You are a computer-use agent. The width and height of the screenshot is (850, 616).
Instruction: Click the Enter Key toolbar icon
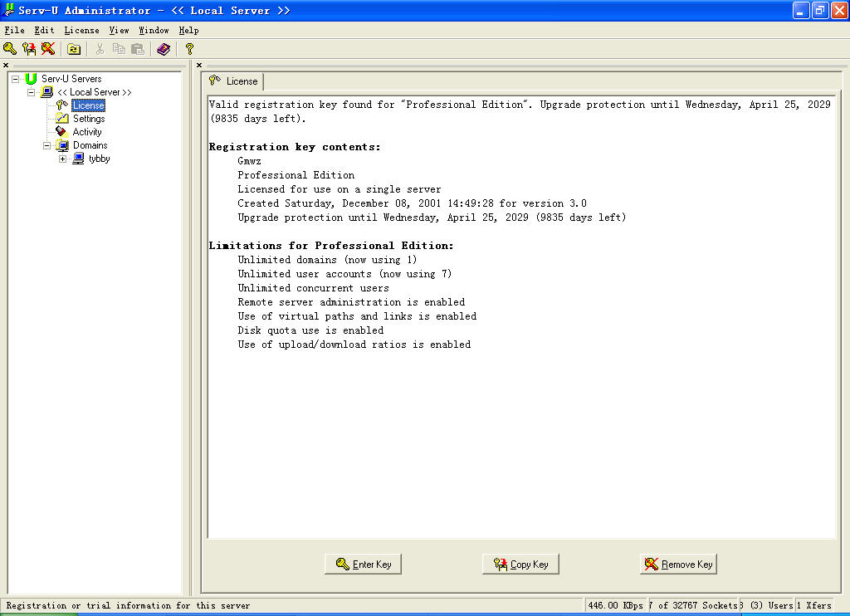coord(9,49)
